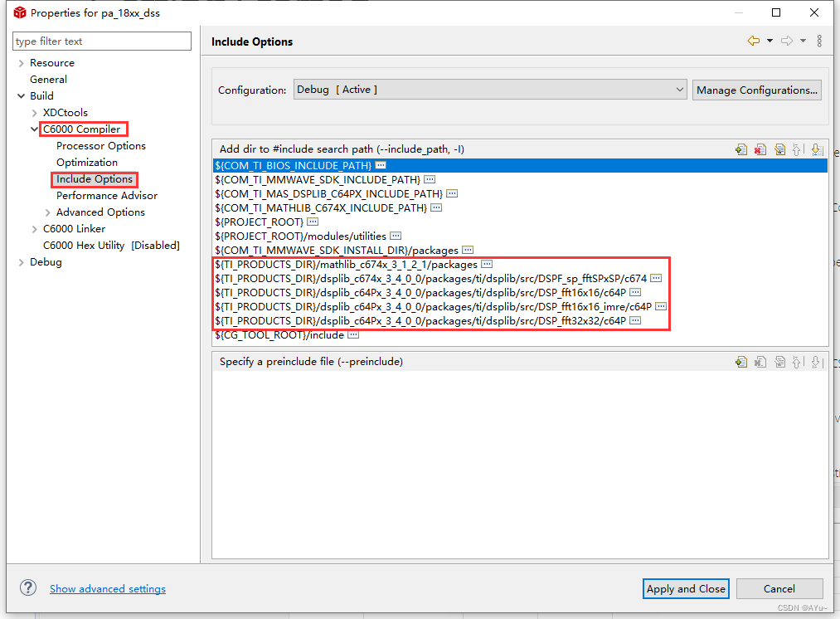Select the ${COM_TI_BIOS_INCLUDE_PATH} row
The image size is (840, 619).
(x=520, y=165)
